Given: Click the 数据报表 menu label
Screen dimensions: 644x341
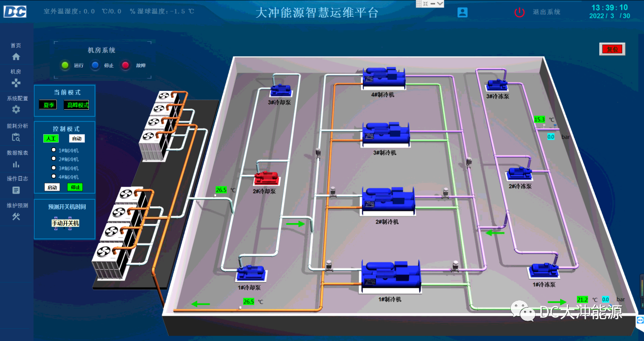Looking at the screenshot, I should point(17,152).
